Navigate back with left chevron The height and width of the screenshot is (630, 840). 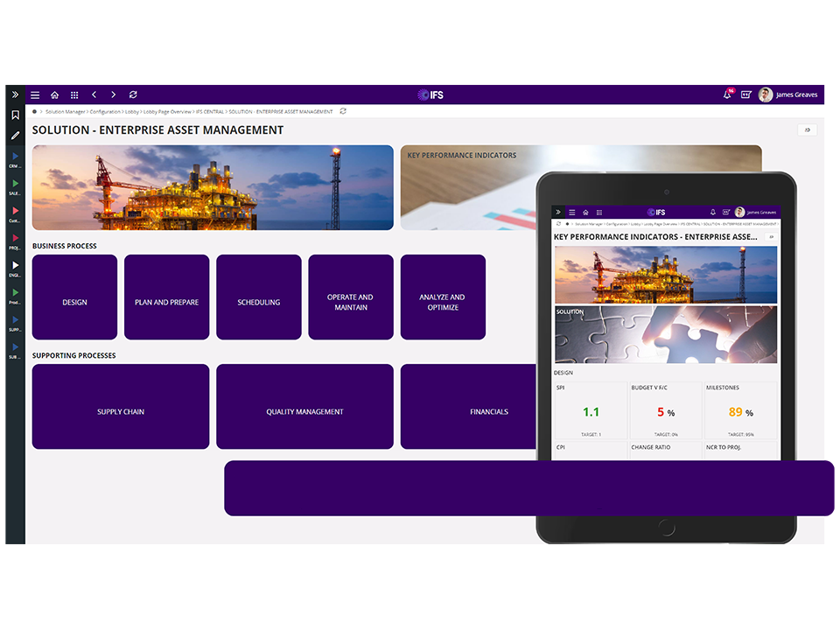click(x=94, y=94)
